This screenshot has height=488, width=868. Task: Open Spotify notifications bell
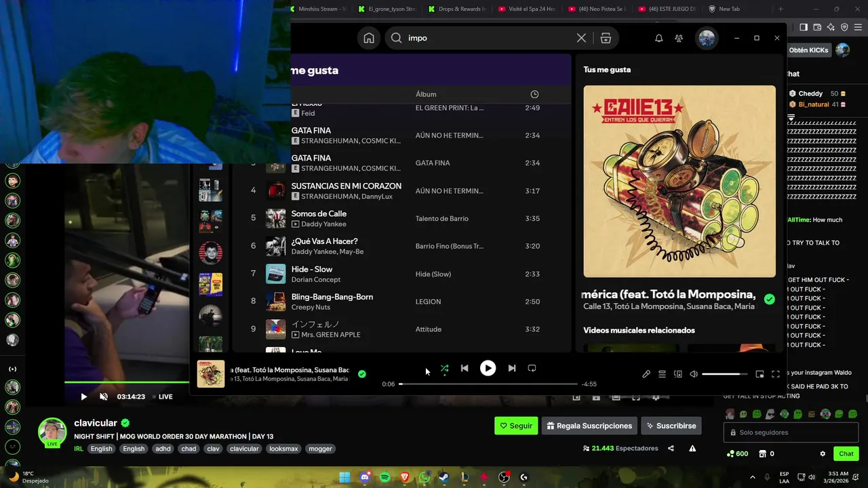pyautogui.click(x=658, y=38)
